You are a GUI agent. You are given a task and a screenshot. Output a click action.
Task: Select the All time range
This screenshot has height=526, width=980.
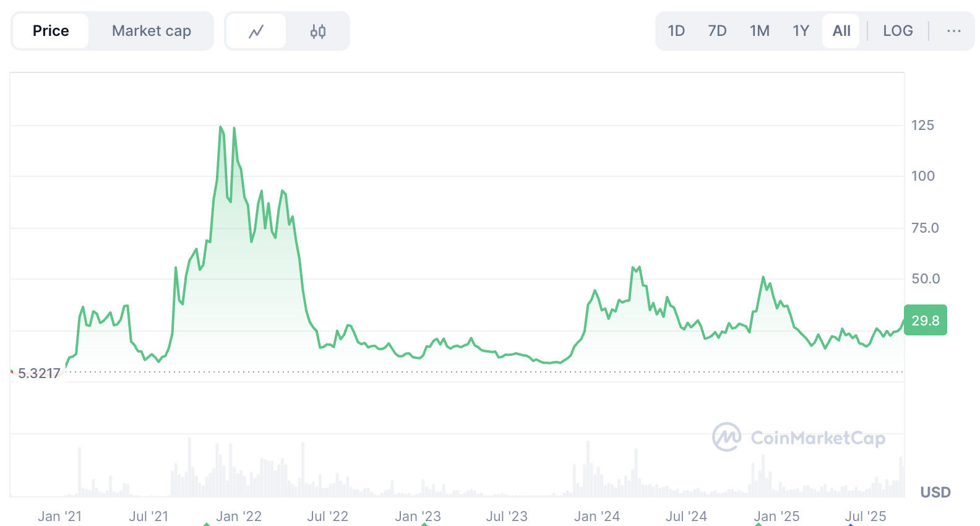tap(841, 31)
